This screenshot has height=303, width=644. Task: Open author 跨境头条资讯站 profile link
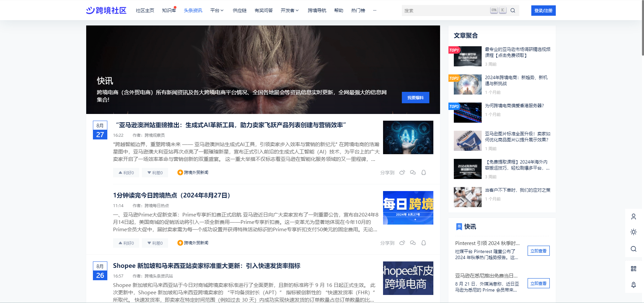[x=159, y=276]
